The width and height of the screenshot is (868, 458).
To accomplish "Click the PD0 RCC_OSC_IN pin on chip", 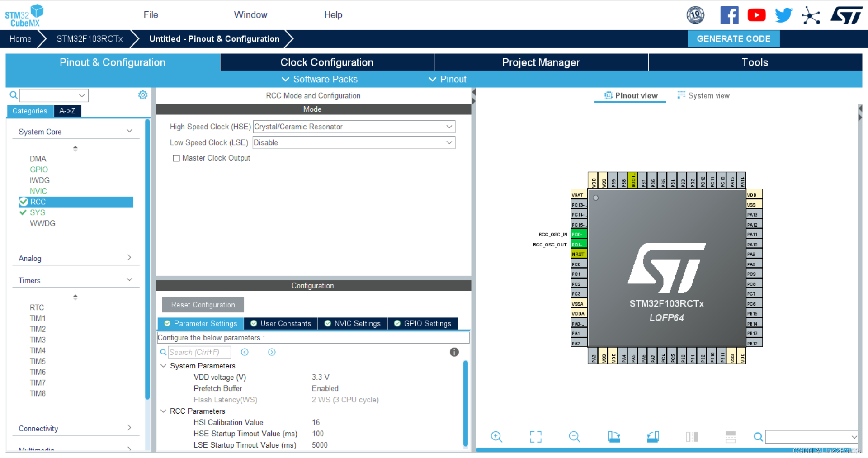I will tap(579, 235).
